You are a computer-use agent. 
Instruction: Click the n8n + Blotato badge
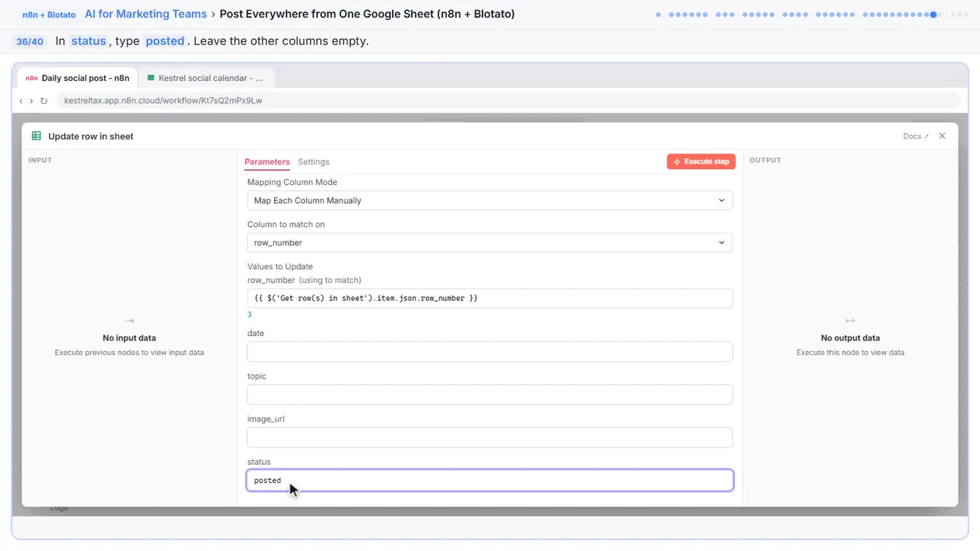tap(49, 15)
